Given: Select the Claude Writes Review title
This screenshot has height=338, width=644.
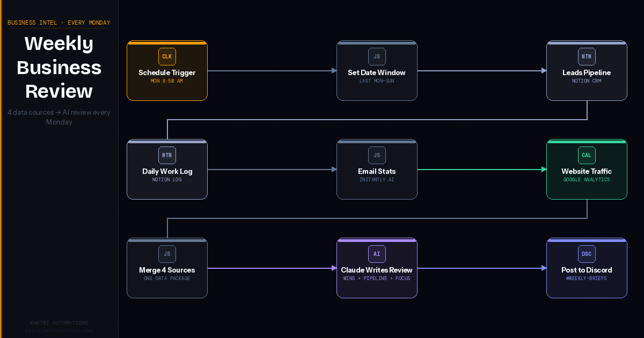Looking at the screenshot, I should coord(377,270).
